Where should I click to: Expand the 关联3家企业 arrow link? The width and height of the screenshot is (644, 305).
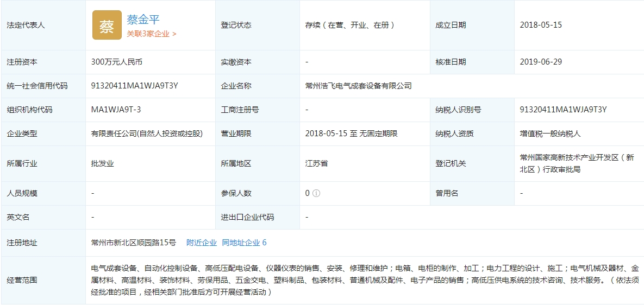coord(152,34)
